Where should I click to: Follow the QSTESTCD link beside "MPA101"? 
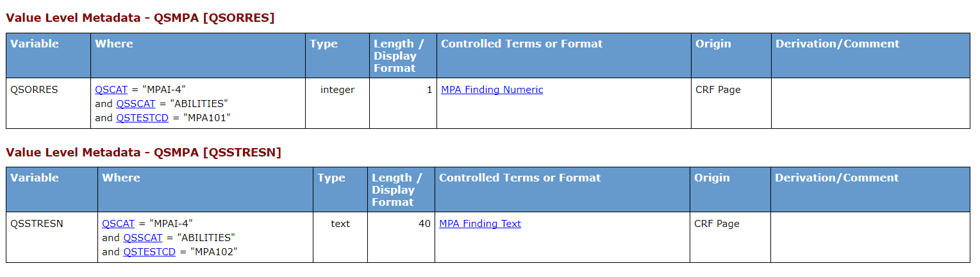coord(142,117)
